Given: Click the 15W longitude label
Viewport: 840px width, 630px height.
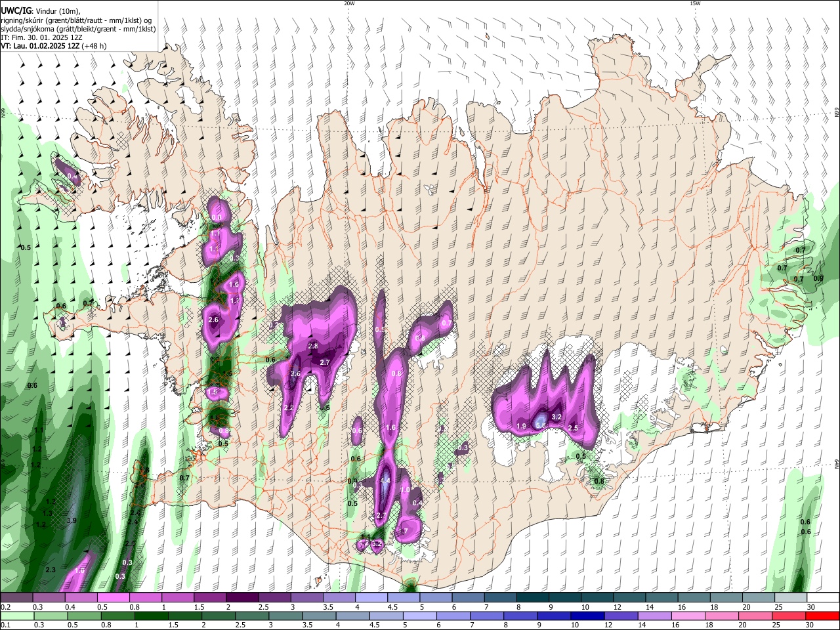Looking at the screenshot, I should pos(695,3).
